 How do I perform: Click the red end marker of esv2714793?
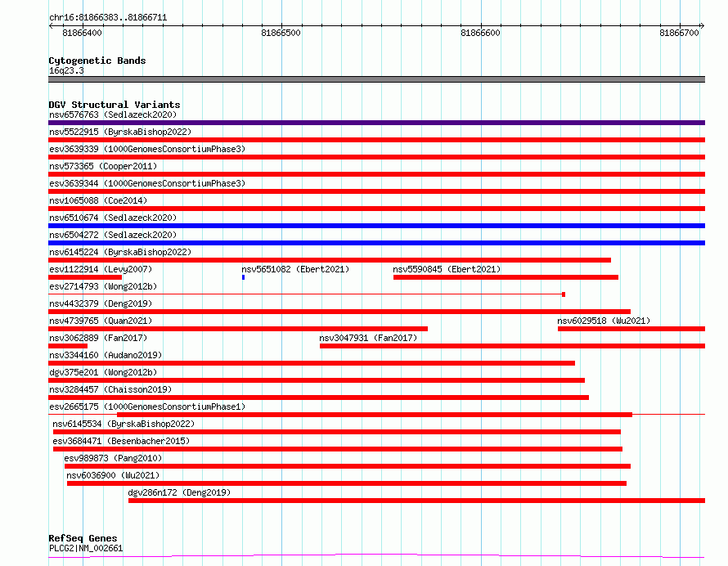[x=564, y=294]
